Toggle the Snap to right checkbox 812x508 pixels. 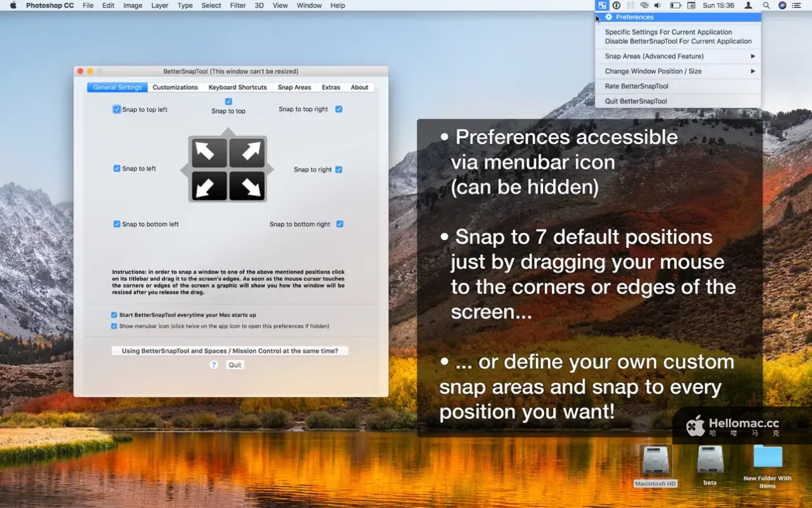coord(339,170)
